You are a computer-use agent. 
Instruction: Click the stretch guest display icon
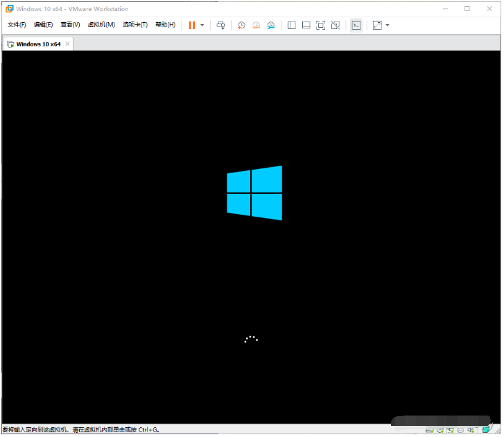point(377,25)
